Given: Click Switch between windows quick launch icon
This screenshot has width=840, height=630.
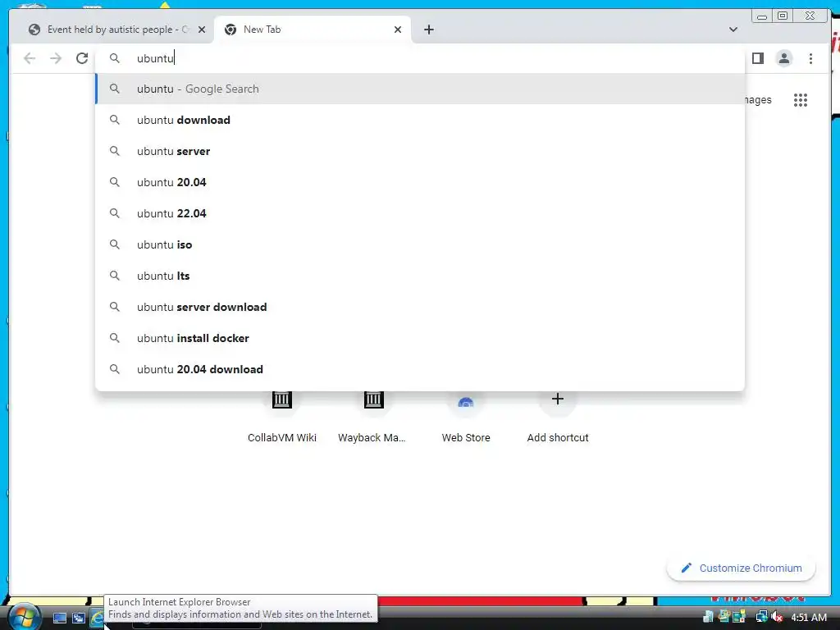Looking at the screenshot, I should coord(78,618).
